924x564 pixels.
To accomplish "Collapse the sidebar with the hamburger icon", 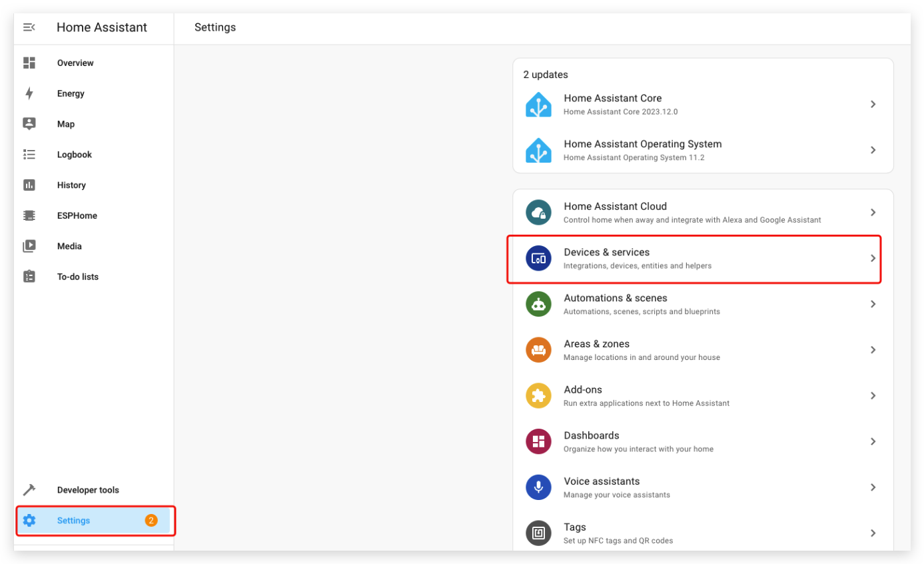I will [29, 27].
